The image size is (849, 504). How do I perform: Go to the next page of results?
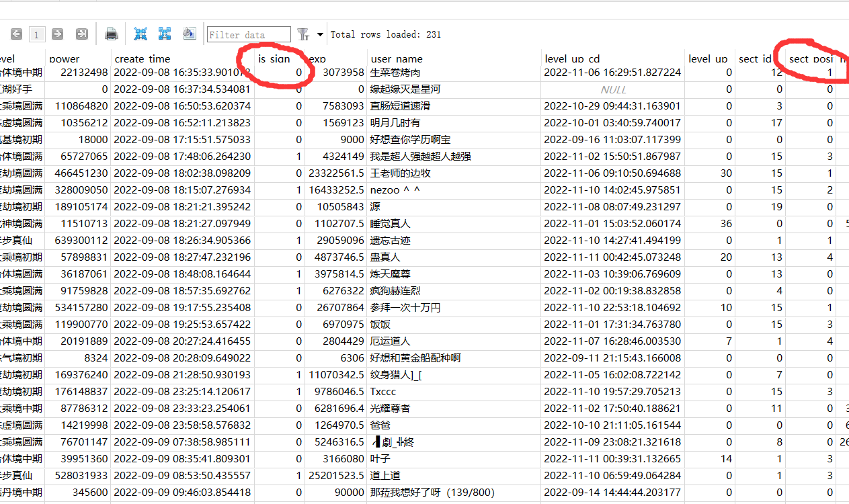[x=58, y=34]
